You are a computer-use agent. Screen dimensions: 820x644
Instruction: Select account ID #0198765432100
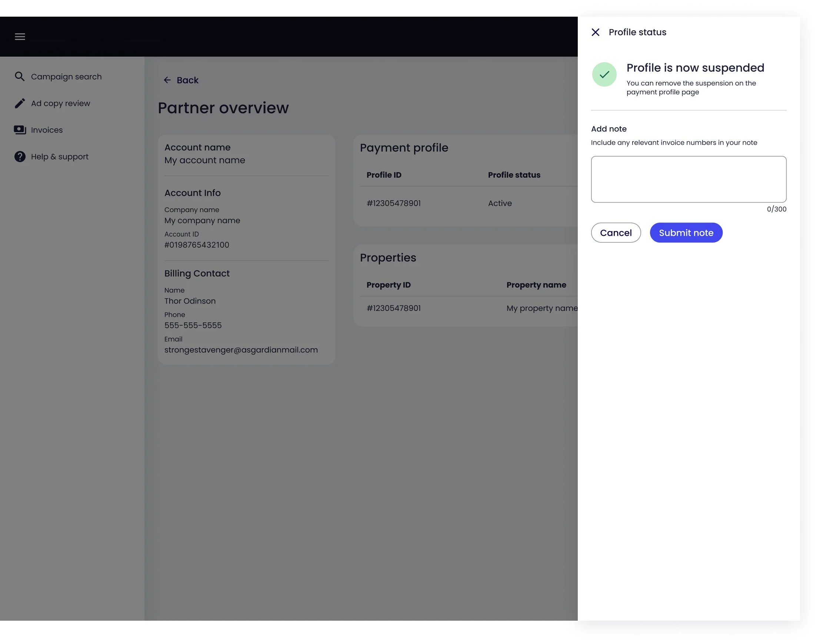pyautogui.click(x=197, y=245)
